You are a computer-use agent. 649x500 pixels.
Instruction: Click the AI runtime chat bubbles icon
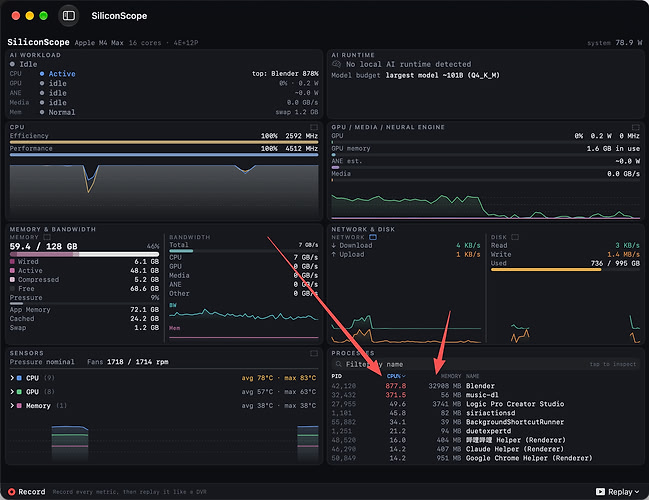tap(337, 64)
